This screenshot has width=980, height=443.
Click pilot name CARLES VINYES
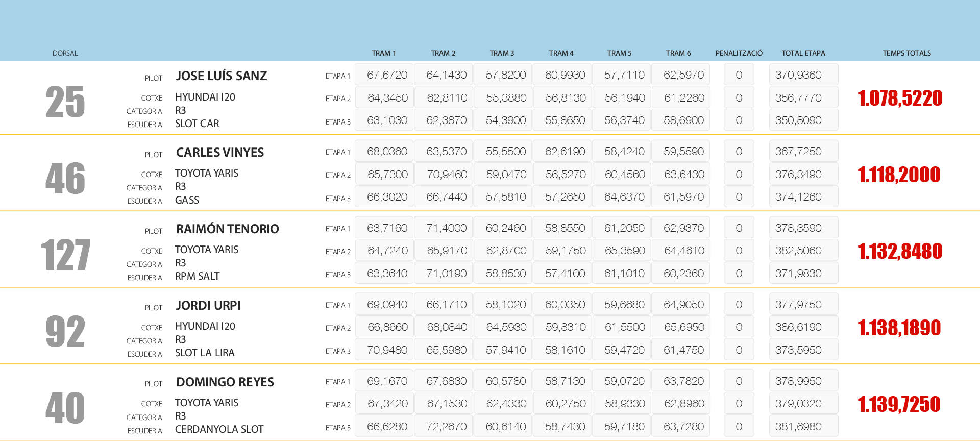[219, 153]
